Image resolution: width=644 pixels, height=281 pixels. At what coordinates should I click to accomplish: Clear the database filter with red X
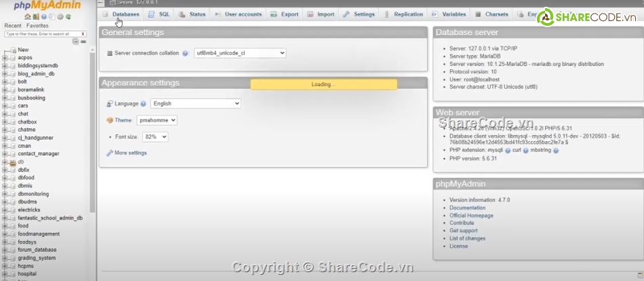click(x=83, y=34)
